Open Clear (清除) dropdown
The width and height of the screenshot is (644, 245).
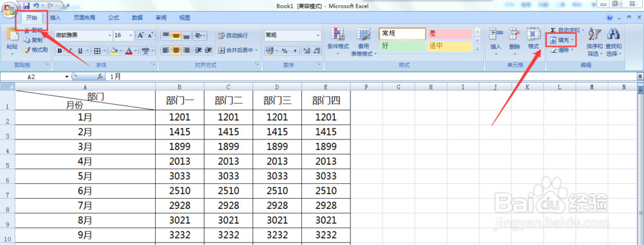(x=562, y=50)
